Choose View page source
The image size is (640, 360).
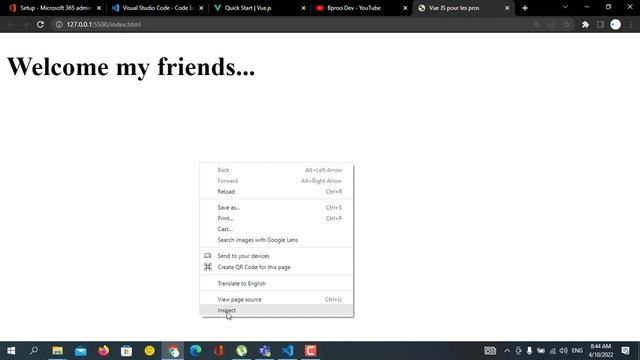pyautogui.click(x=276, y=299)
